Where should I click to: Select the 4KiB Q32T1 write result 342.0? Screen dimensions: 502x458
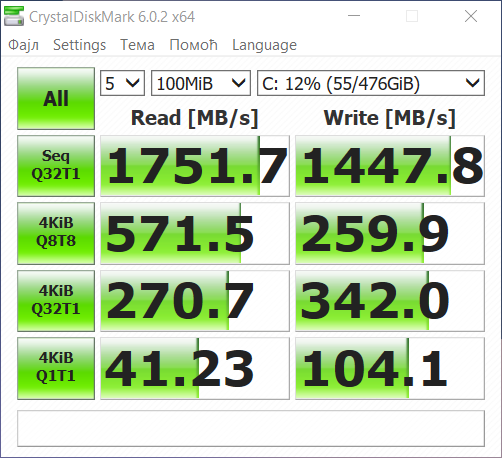[x=390, y=301]
